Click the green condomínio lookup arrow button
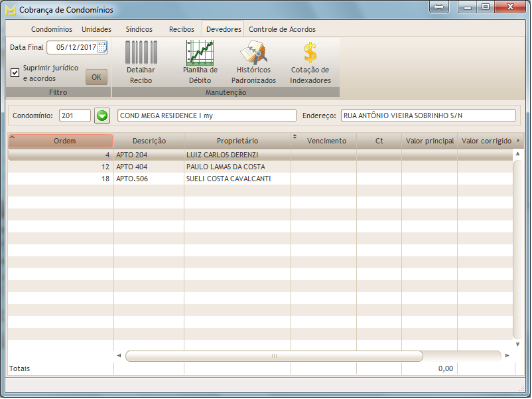Screen dimensions: 532x399 (101, 116)
